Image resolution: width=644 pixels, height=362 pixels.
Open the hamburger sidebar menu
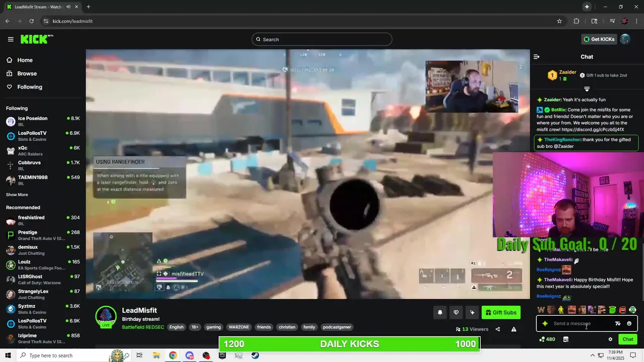pos(11,39)
